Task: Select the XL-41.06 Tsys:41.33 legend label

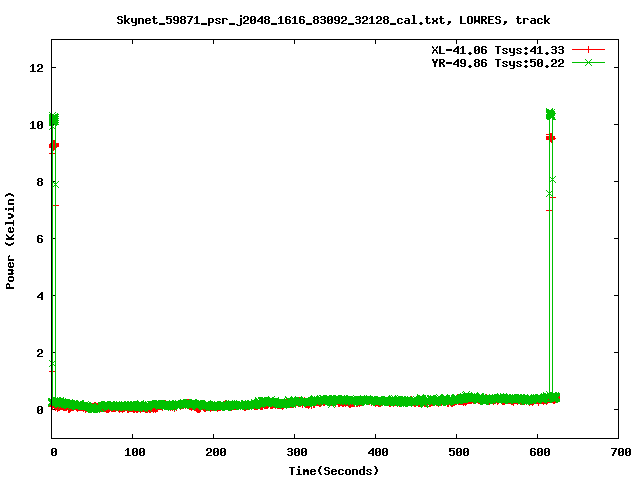Action: point(498,50)
